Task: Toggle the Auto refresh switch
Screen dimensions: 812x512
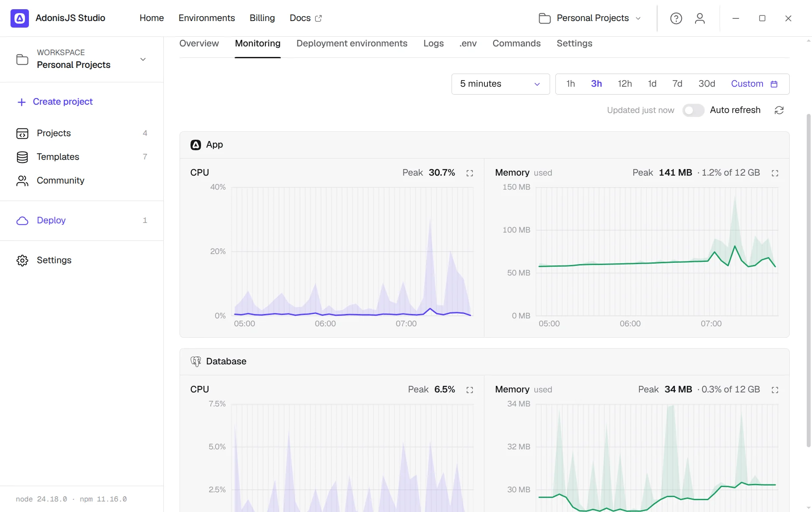Action: [x=693, y=110]
